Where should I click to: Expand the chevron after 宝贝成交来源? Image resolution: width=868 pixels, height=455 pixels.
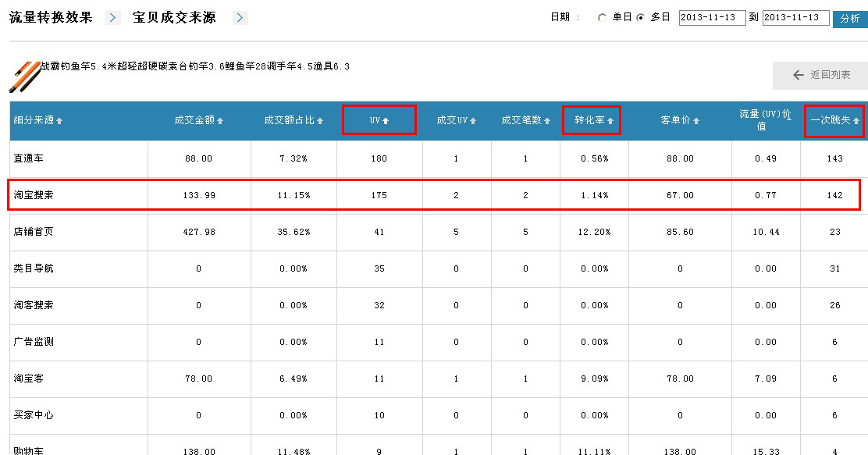[x=240, y=18]
